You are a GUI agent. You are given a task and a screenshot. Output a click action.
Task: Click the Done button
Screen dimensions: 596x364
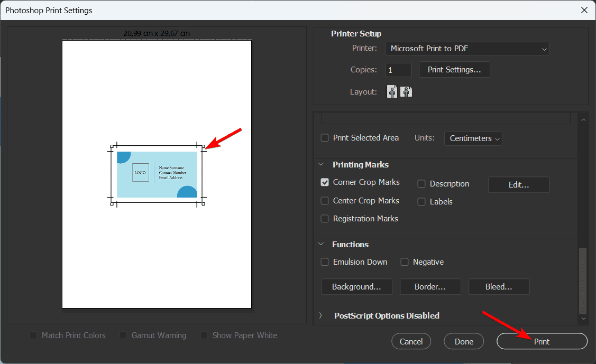[464, 341]
